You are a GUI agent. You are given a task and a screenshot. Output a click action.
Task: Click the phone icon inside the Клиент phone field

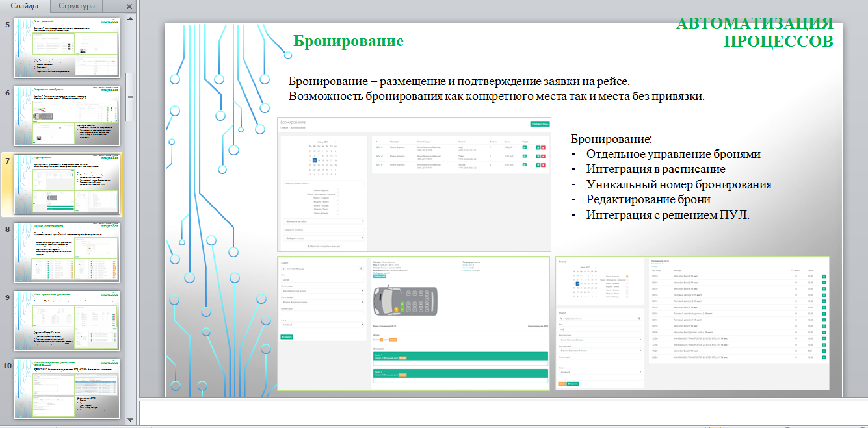pos(283,268)
